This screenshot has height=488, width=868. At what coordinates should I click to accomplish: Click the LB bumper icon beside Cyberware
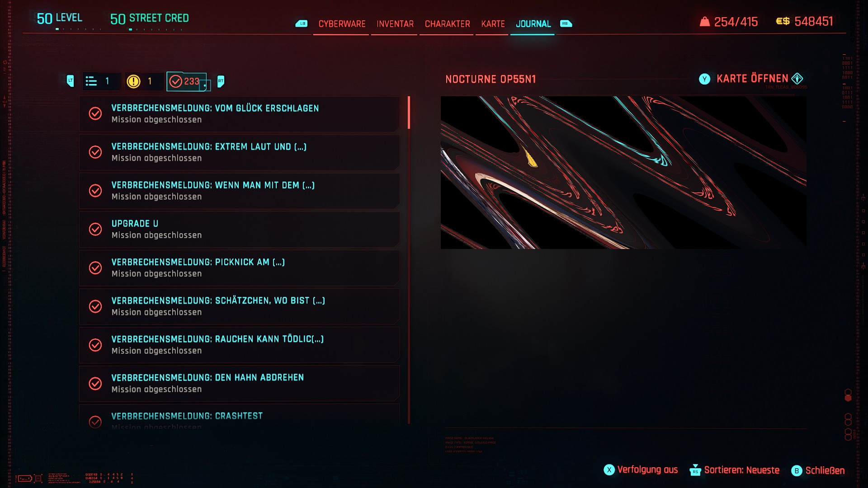click(x=302, y=23)
